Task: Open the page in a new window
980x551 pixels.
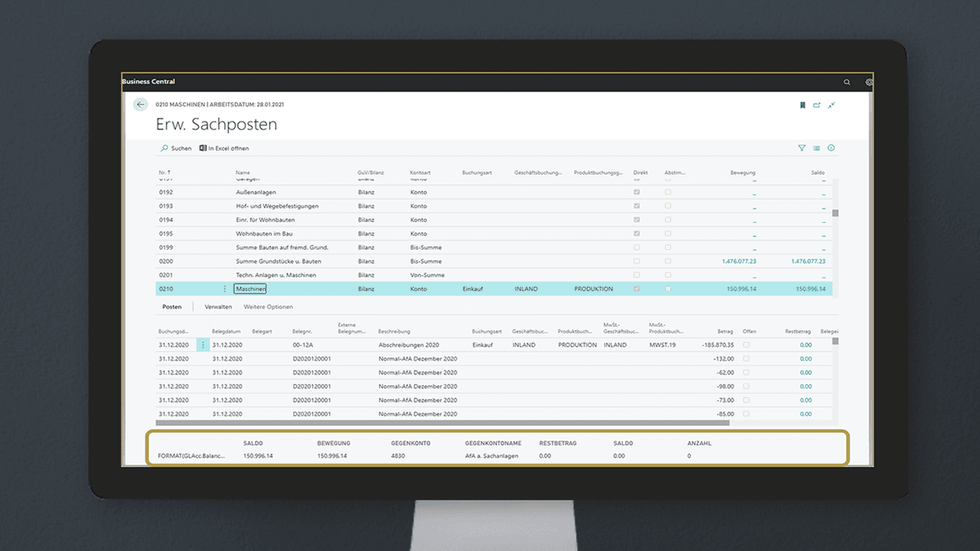Action: (x=817, y=105)
